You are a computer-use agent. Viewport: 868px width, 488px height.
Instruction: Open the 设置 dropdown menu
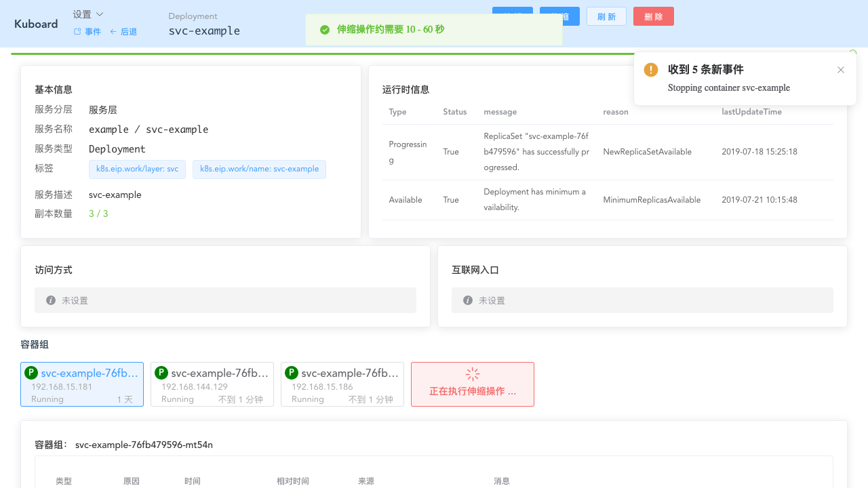coord(88,13)
